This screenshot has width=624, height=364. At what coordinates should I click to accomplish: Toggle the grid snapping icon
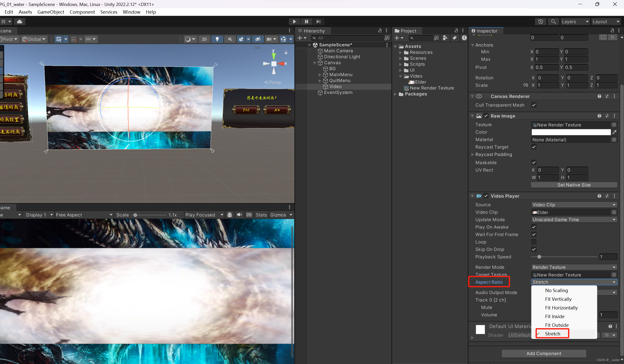(x=59, y=39)
